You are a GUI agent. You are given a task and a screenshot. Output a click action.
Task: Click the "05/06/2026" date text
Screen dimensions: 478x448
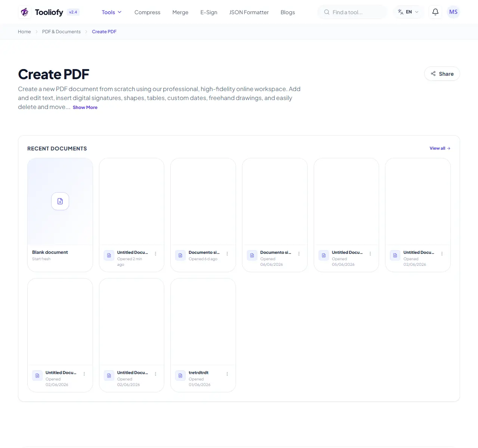(343, 265)
